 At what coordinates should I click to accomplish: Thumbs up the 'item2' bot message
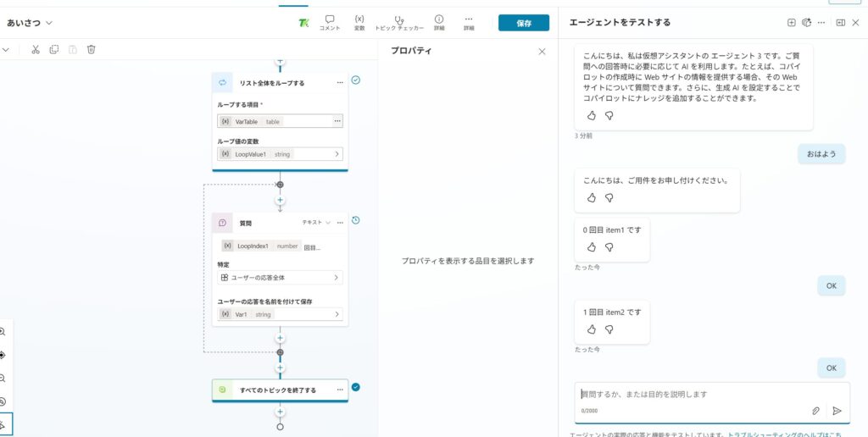(592, 329)
